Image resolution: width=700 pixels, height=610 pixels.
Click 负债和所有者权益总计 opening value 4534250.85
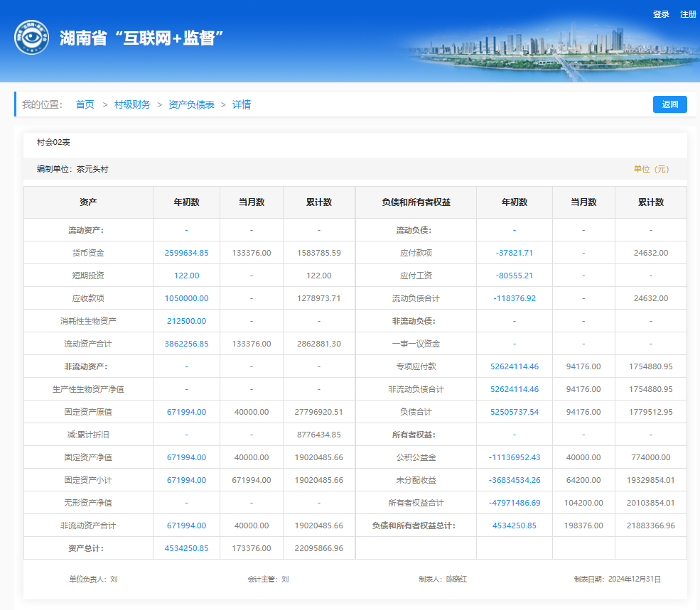tap(515, 526)
